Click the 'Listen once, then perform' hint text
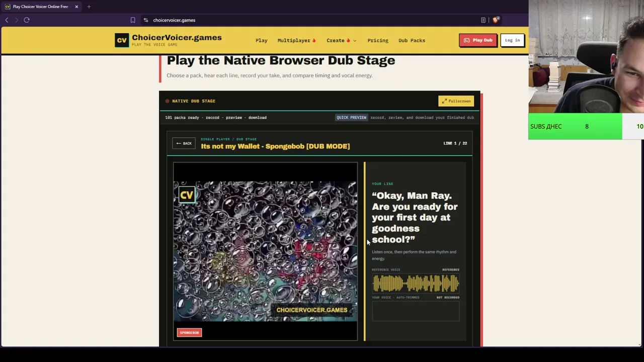Viewport: 644px width, 362px height. coord(414,255)
